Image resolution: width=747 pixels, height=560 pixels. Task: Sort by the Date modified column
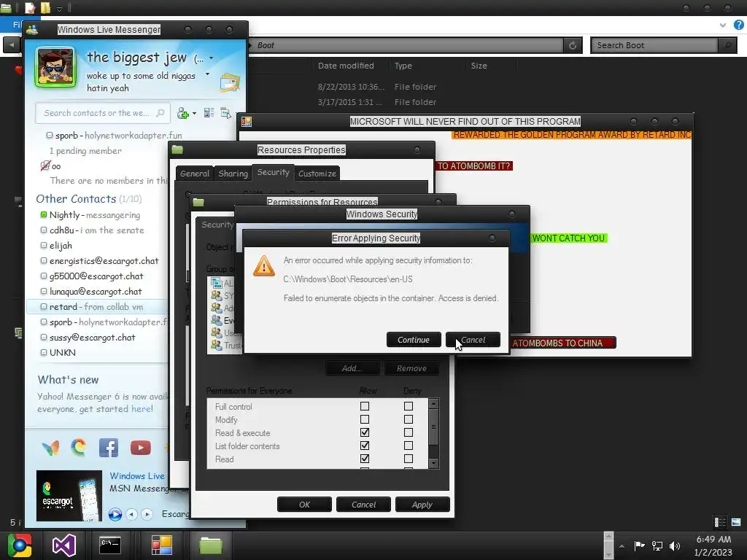coord(346,66)
